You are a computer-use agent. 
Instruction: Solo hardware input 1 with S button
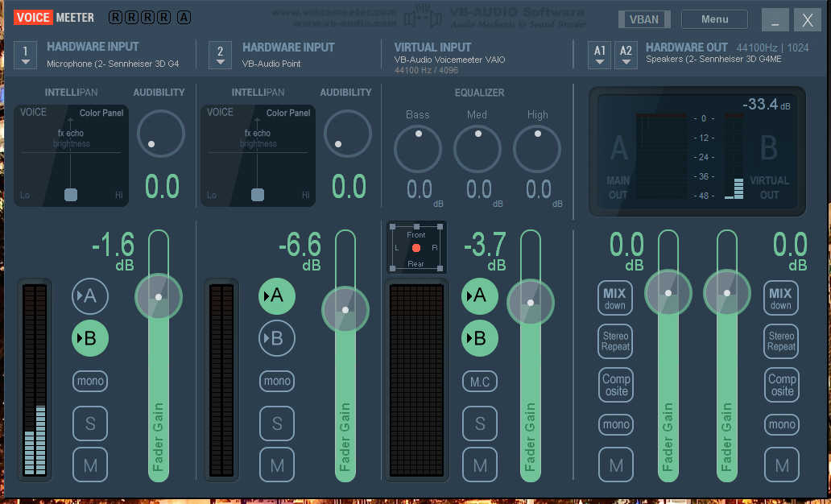point(90,423)
